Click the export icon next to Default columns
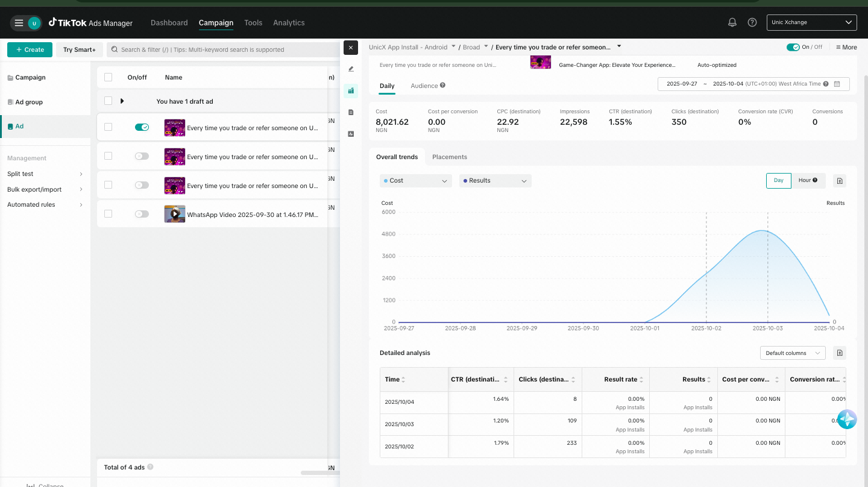This screenshot has width=868, height=487. click(840, 353)
